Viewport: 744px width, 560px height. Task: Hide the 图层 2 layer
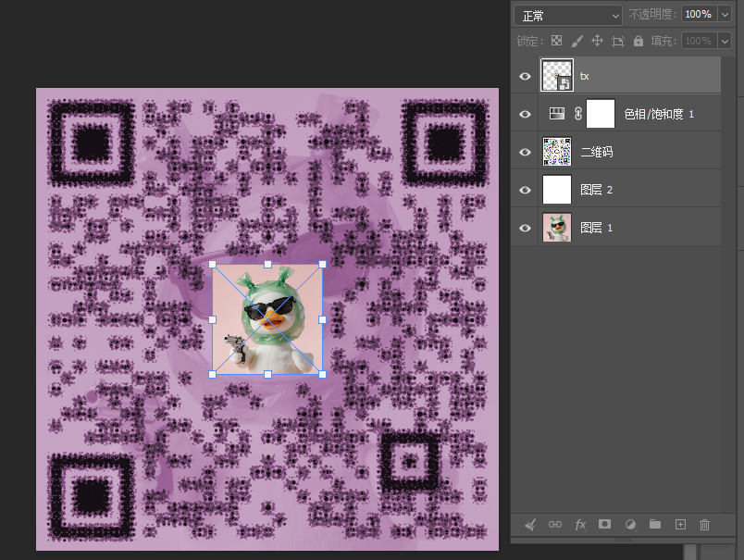click(x=525, y=190)
